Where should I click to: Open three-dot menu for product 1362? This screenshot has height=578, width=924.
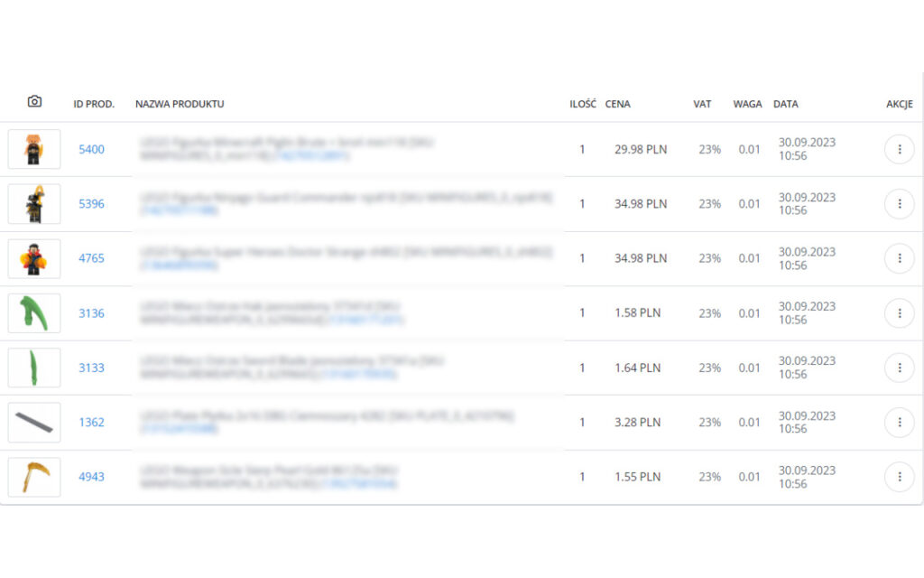point(899,422)
